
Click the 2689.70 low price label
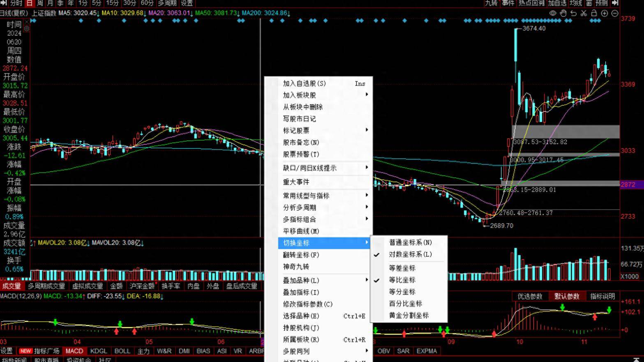coord(501,226)
